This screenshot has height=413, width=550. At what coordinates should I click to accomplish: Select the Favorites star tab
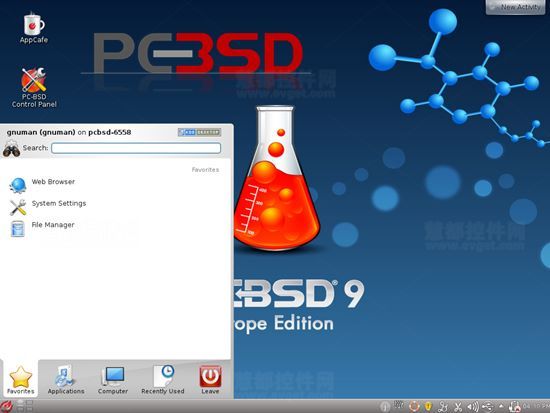[x=21, y=380]
